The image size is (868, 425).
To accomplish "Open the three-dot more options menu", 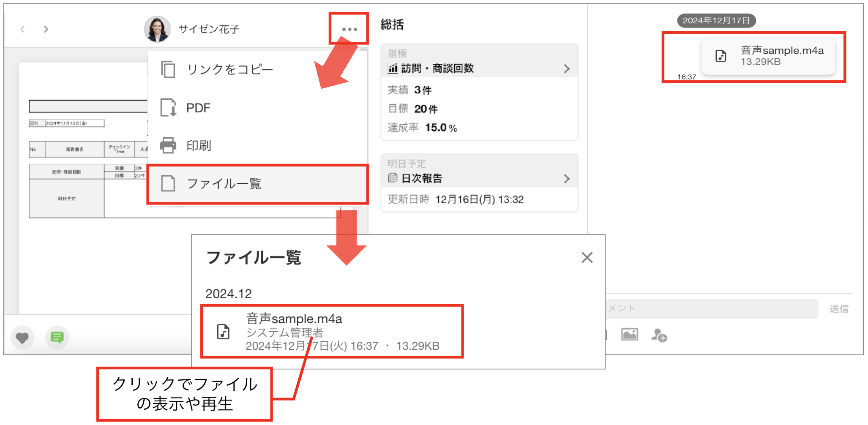I will (349, 29).
